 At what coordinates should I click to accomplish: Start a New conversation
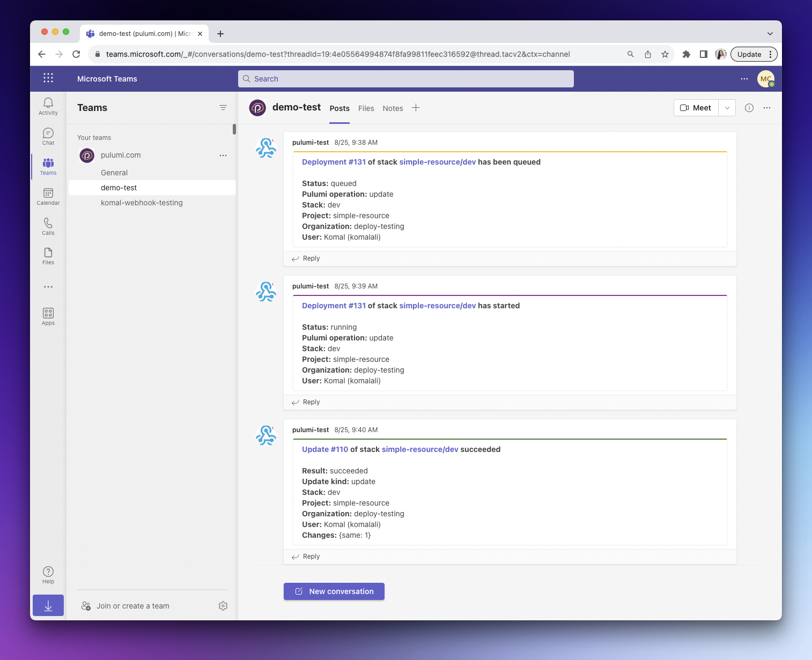click(334, 591)
